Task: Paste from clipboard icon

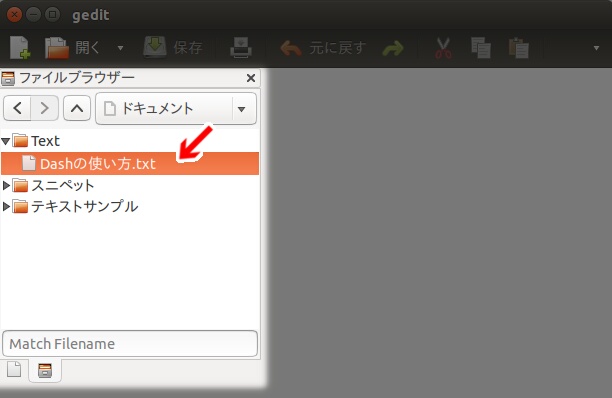Action: pyautogui.click(x=519, y=48)
